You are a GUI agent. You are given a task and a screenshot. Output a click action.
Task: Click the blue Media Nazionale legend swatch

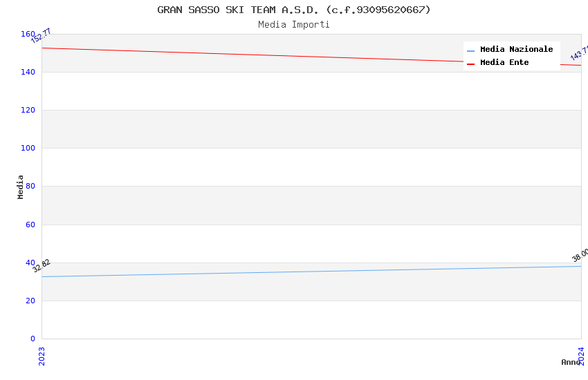[x=470, y=50]
